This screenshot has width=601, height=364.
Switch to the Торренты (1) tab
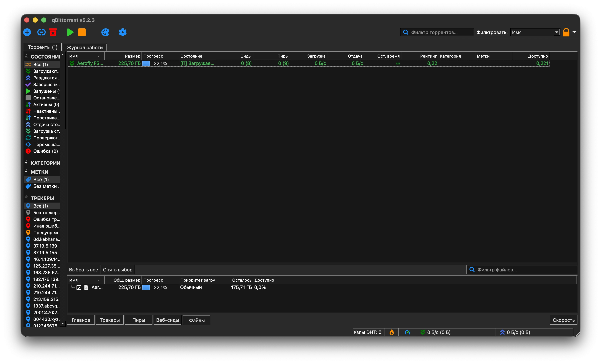tap(43, 47)
